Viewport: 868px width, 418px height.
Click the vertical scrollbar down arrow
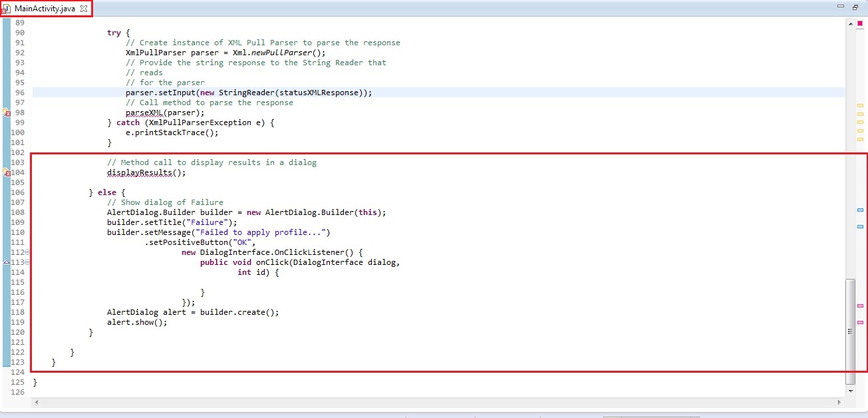pyautogui.click(x=850, y=391)
